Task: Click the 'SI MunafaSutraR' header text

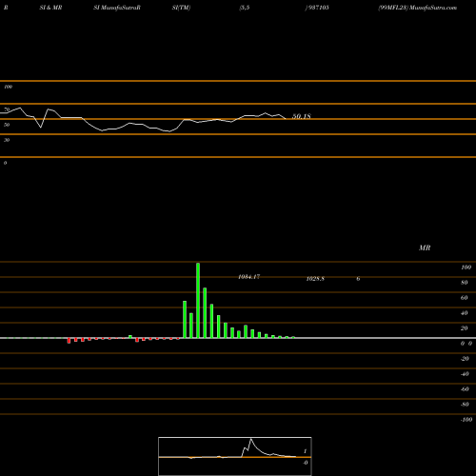Action: tap(117, 8)
